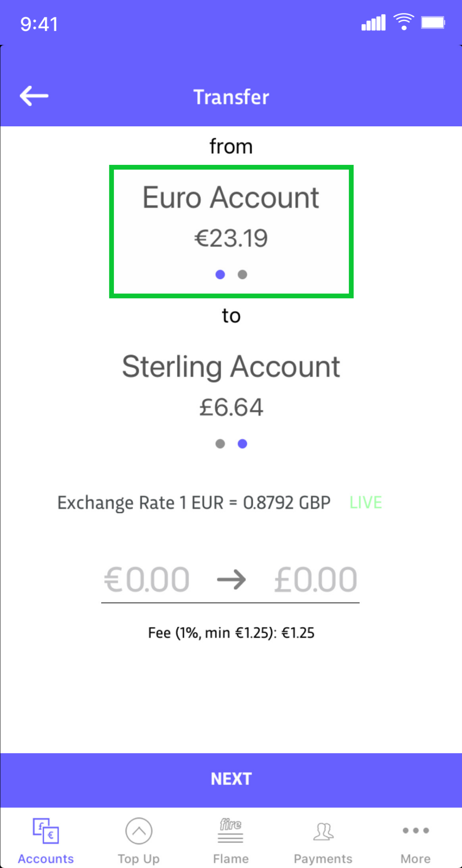Screen dimensions: 462x868
Task: Select first page dot under Sterling Account
Action: [x=220, y=444]
